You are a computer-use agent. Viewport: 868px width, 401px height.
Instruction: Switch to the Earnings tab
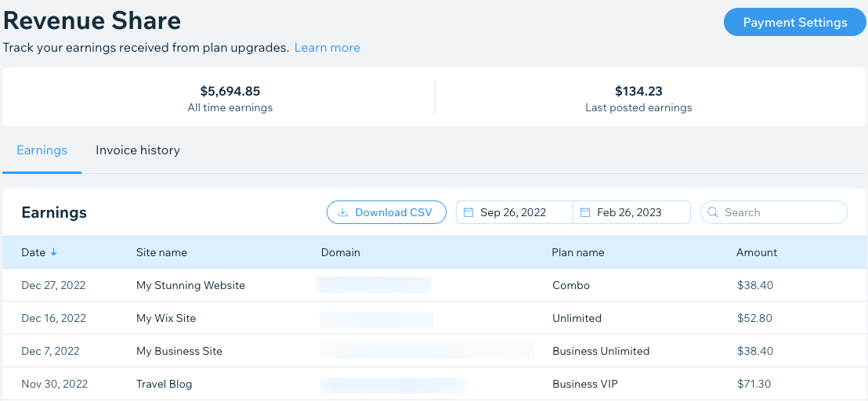[42, 150]
